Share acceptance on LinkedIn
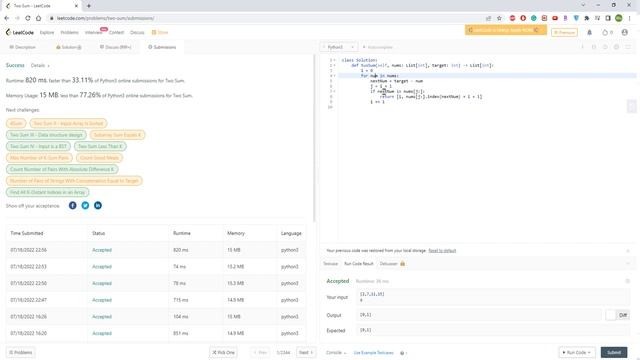The width and height of the screenshot is (640, 360). (98, 205)
